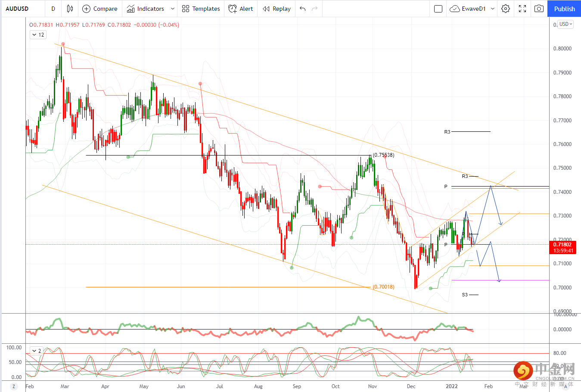This screenshot has height=392, width=581.
Task: Start bar Replay mode
Action: pyautogui.click(x=277, y=9)
